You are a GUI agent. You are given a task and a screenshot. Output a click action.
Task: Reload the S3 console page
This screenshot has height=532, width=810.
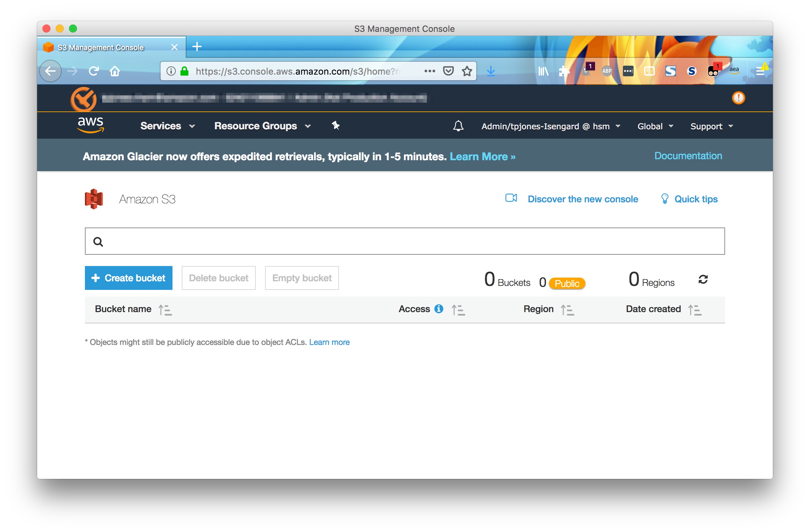(x=94, y=71)
